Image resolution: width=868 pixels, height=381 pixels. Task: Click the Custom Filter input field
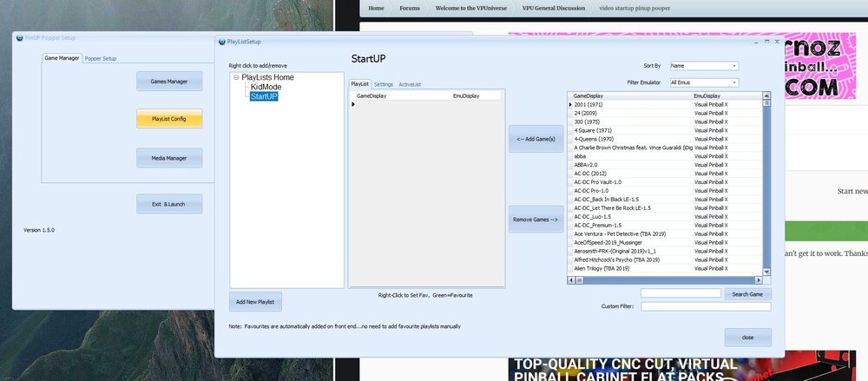(706, 306)
